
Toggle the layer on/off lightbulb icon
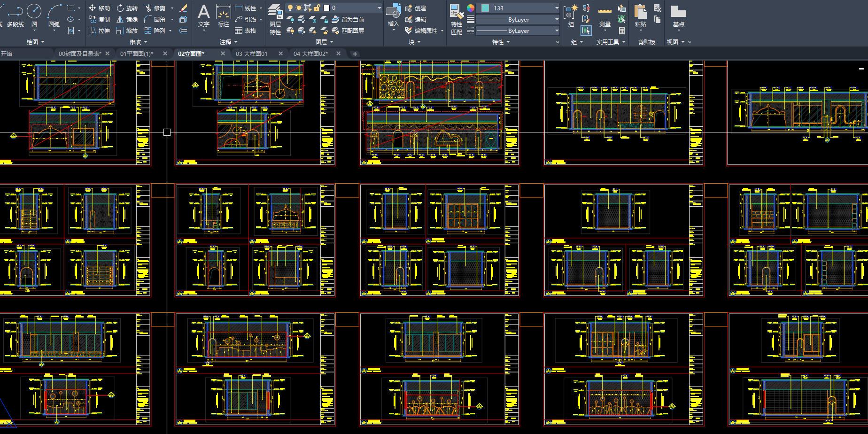[290, 8]
